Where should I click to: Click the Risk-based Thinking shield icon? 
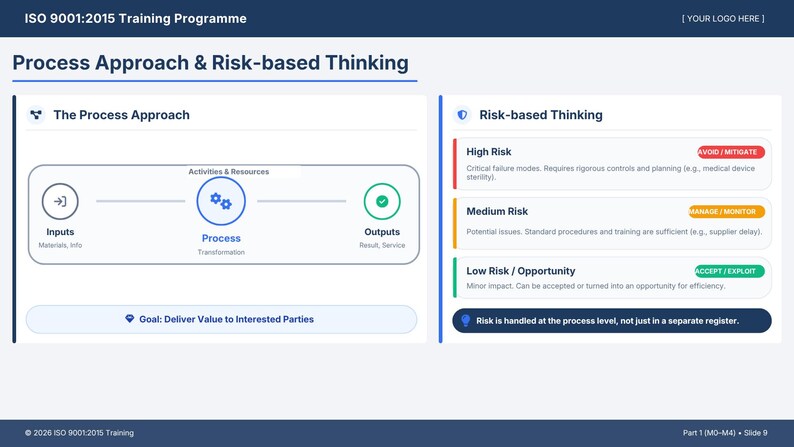[462, 115]
